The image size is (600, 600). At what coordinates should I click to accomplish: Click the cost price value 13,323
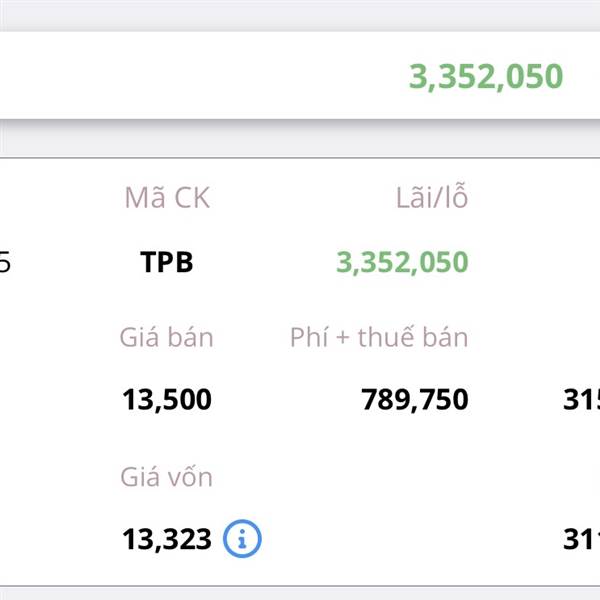(x=167, y=539)
